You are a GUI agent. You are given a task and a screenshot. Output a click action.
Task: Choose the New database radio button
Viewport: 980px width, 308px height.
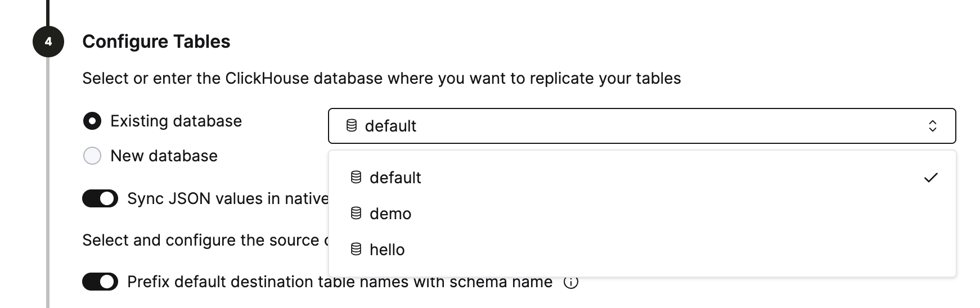click(92, 156)
